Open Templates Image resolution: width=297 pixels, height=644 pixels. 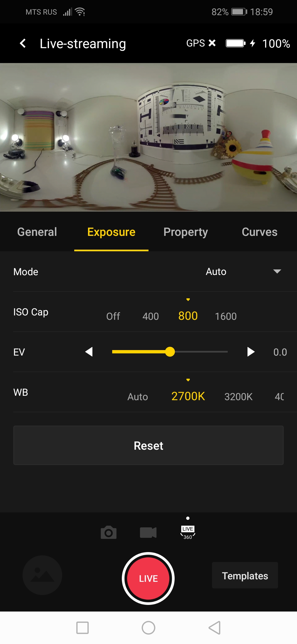pyautogui.click(x=245, y=576)
